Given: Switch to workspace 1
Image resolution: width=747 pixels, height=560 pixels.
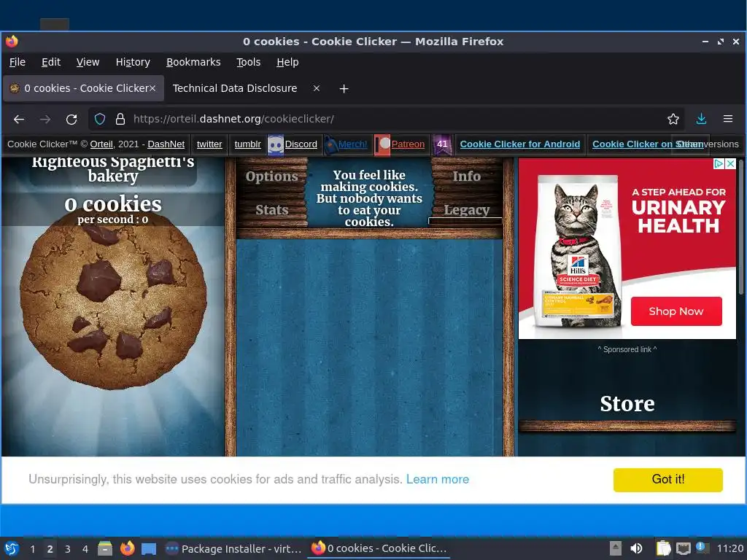Looking at the screenshot, I should (32, 549).
